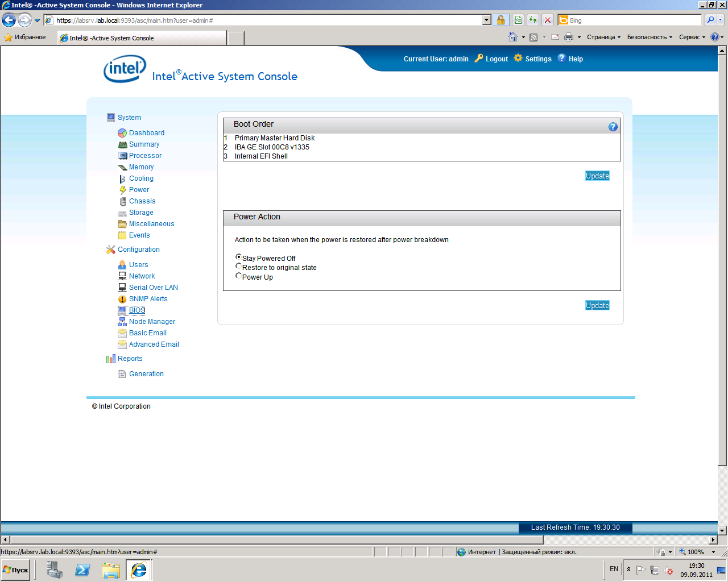Expand the Страница menu dropdown
The width and height of the screenshot is (728, 582).
point(603,37)
